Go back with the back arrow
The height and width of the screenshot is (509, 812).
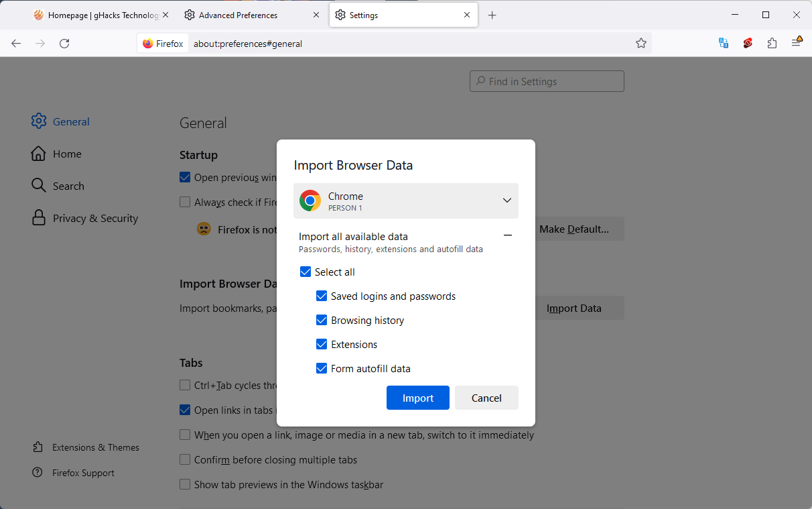pyautogui.click(x=16, y=44)
